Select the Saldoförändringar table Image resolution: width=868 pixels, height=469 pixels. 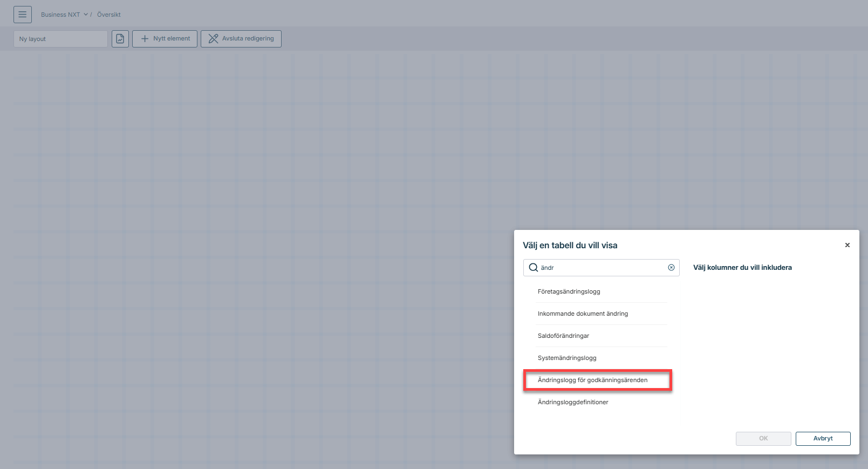tap(563, 336)
